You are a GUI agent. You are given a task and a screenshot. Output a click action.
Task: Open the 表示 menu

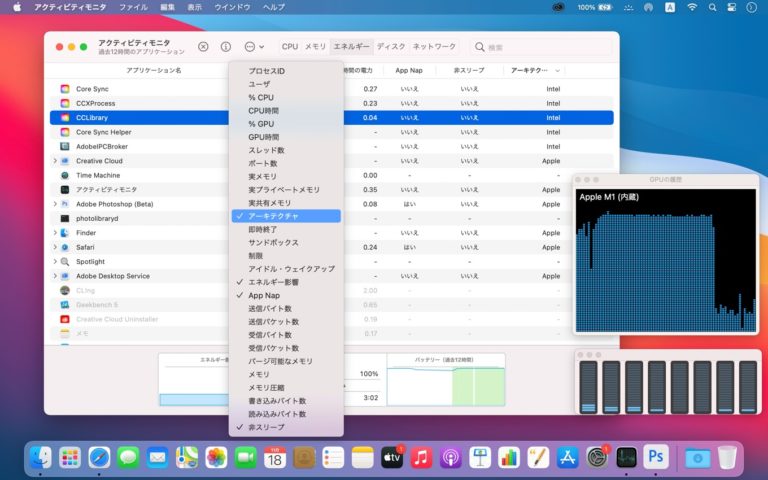tap(194, 7)
